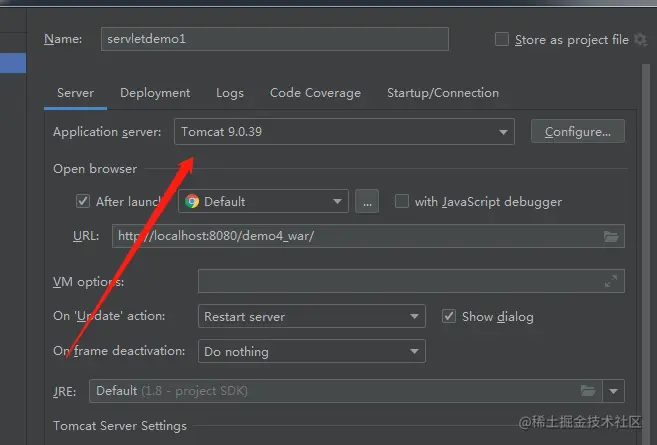Screen dimensions: 657x445
Task: Open the Default browser dropdown
Action: coord(263,201)
